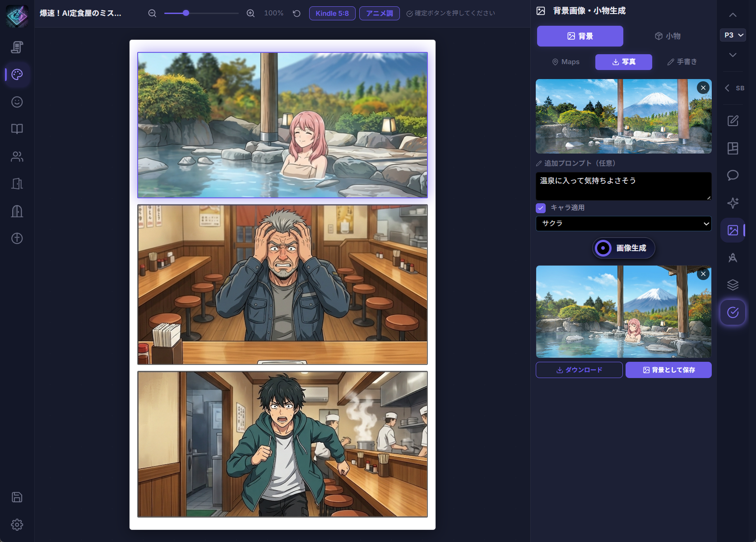The height and width of the screenshot is (542, 756).
Task: Toggle the Kindle 5:8 format button
Action: click(x=332, y=14)
